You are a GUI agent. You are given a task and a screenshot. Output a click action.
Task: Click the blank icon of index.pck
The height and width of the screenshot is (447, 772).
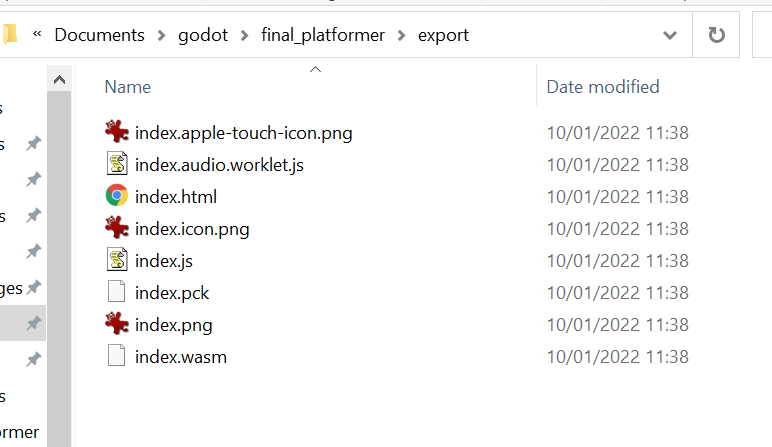tap(117, 292)
